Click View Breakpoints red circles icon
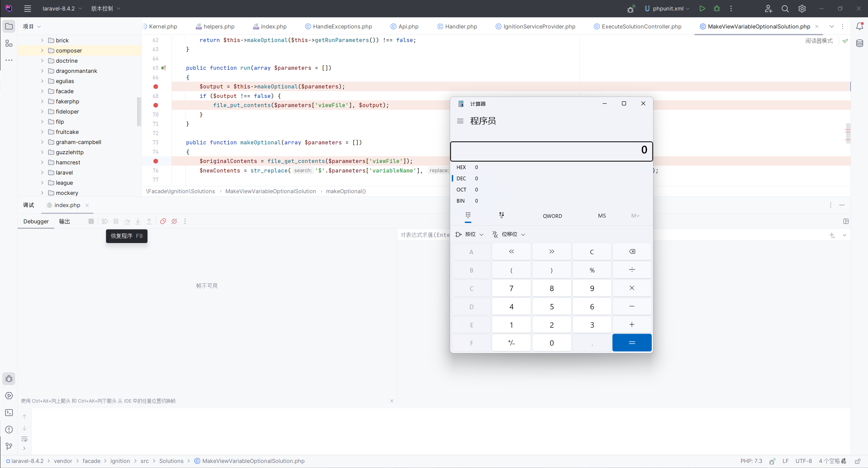The height and width of the screenshot is (468, 868). pyautogui.click(x=163, y=221)
